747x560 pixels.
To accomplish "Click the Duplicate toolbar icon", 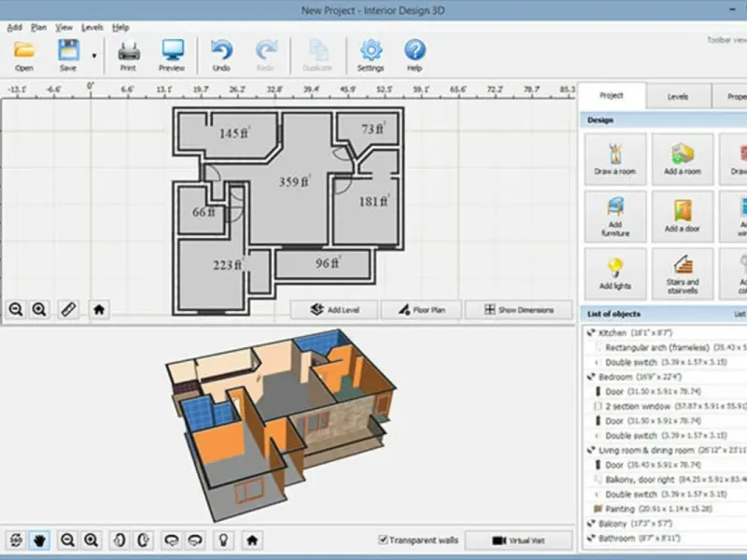I will coord(317,55).
